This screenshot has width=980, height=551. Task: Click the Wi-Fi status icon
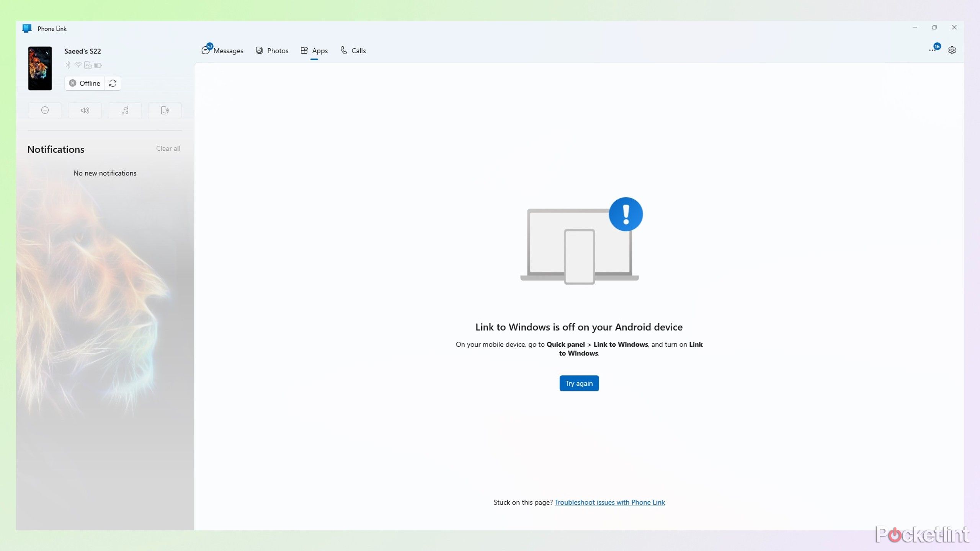click(78, 65)
